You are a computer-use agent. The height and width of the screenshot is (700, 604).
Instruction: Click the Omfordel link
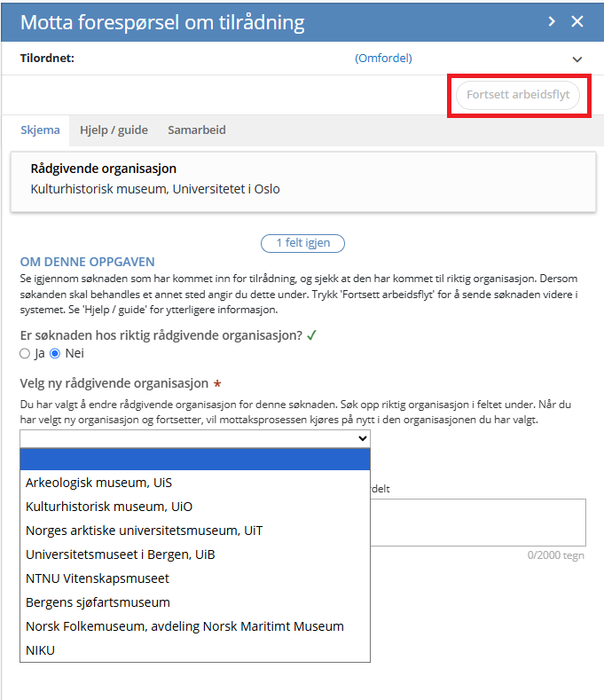tap(383, 59)
